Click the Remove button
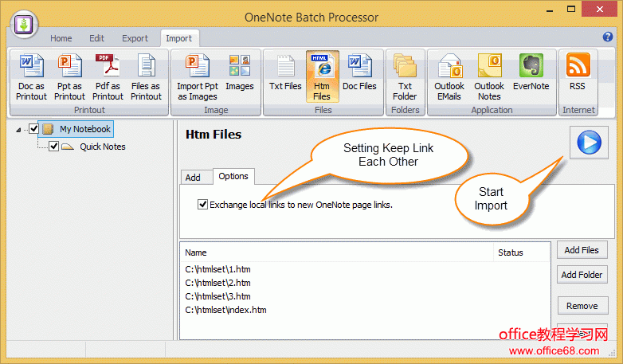This screenshot has height=364, width=623. click(582, 306)
